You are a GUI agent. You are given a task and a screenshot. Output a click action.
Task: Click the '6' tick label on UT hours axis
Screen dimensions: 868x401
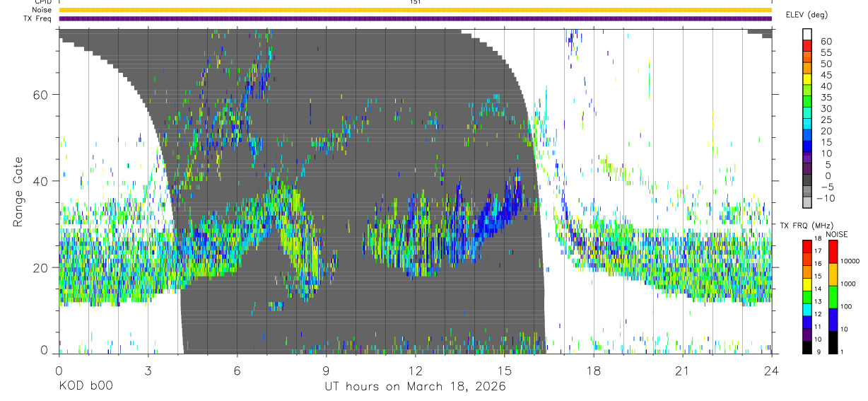pos(237,370)
